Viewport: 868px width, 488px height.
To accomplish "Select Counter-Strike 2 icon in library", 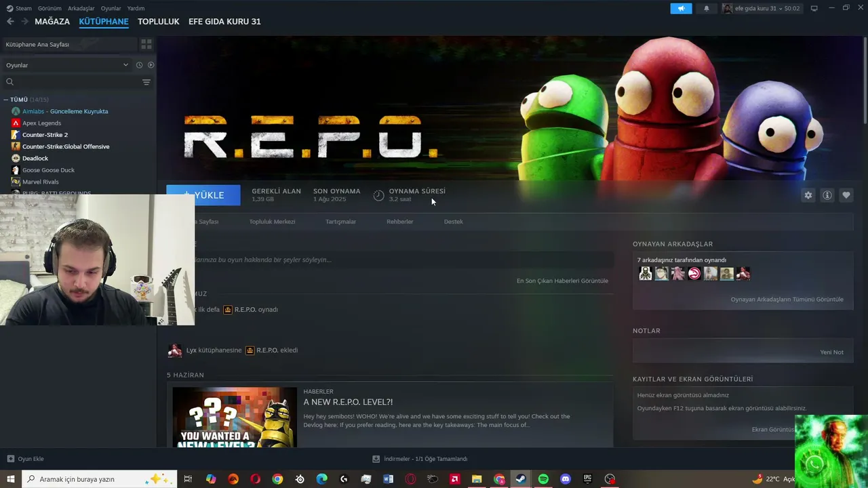I will [16, 135].
